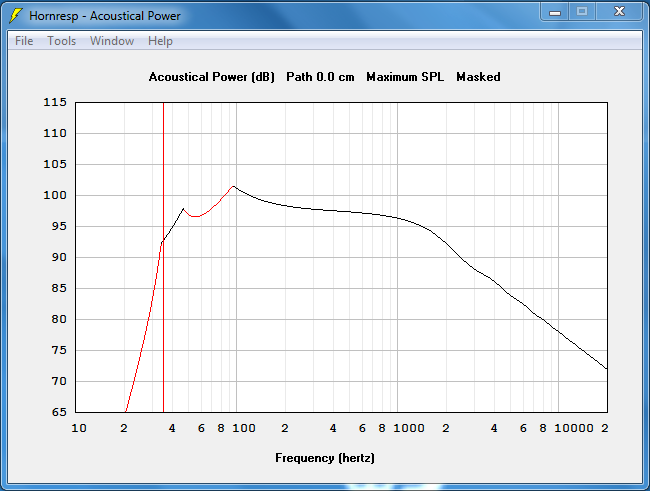Click the 'Path 0.0 cm' label
Image resolution: width=650 pixels, height=491 pixels.
pos(320,77)
